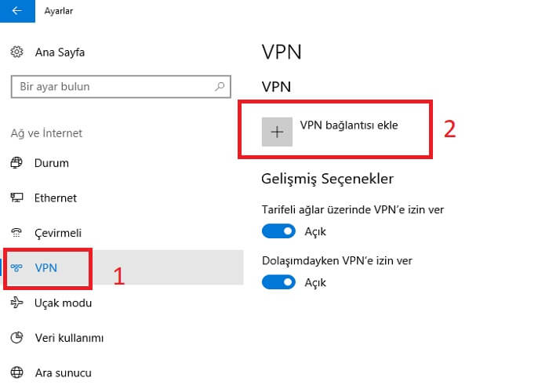
Task: Click the search magnifier icon
Action: [220, 86]
